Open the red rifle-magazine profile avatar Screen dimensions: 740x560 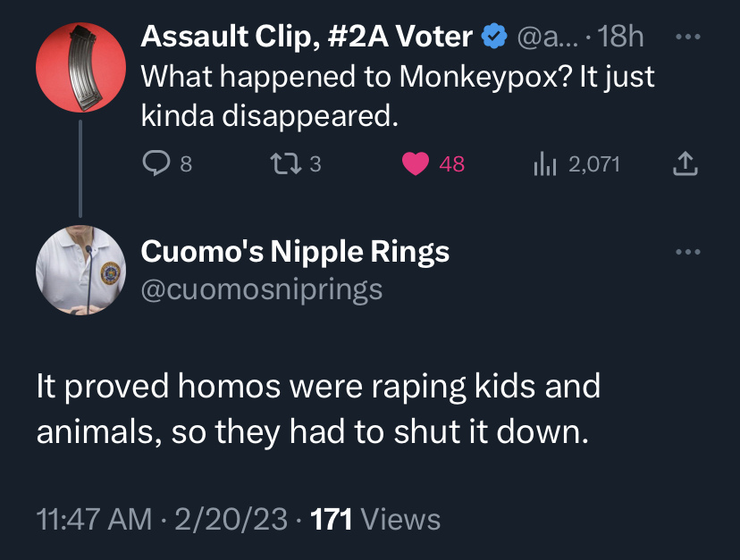(80, 67)
